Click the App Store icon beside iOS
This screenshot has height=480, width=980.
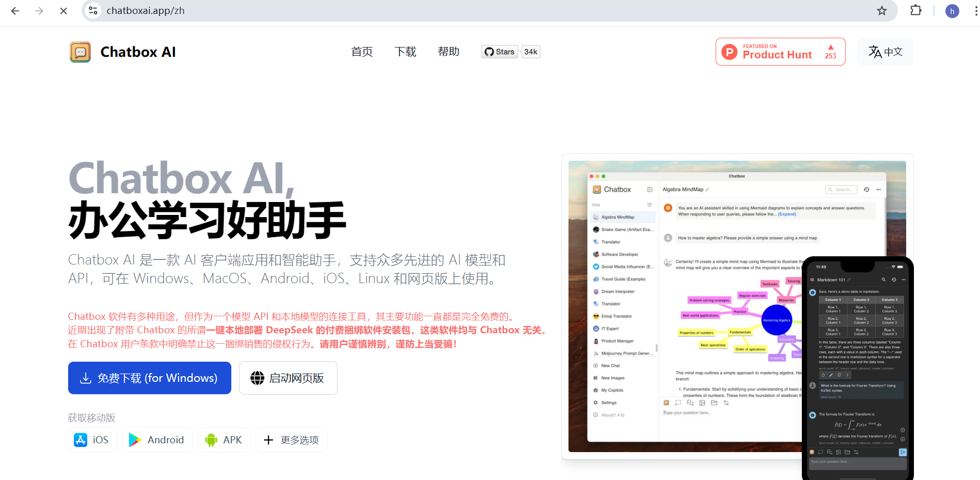(x=81, y=440)
